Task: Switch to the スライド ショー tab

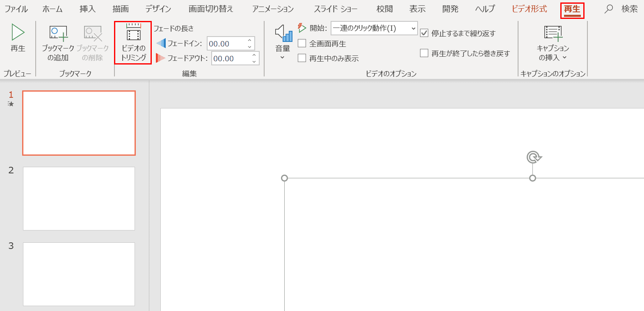Action: pos(336,9)
